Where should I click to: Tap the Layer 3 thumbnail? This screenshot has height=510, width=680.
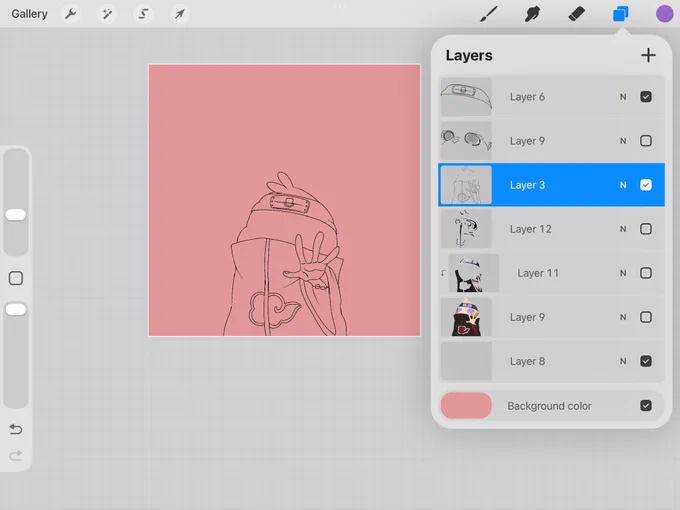click(x=466, y=185)
